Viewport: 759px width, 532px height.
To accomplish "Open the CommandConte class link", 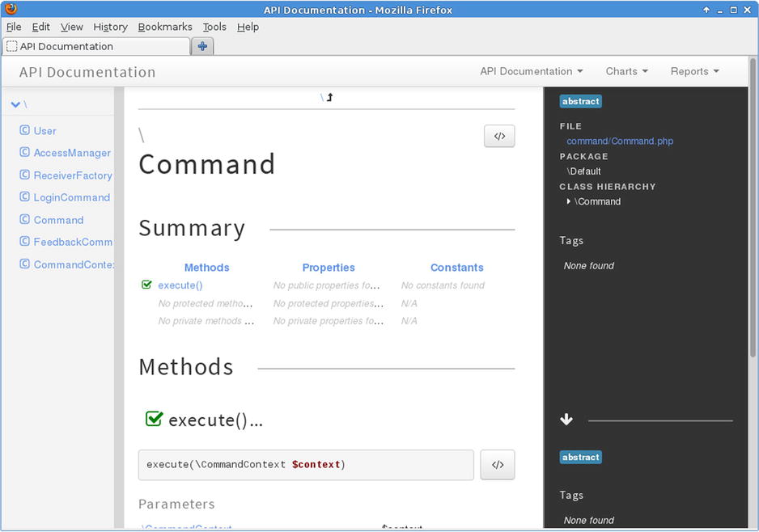I will tap(74, 264).
